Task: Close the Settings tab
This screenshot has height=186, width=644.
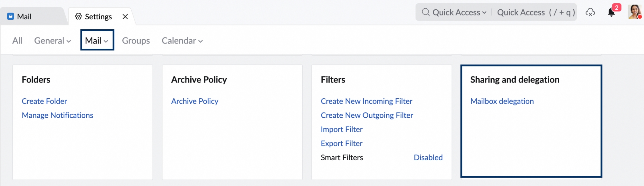Action: tap(125, 16)
